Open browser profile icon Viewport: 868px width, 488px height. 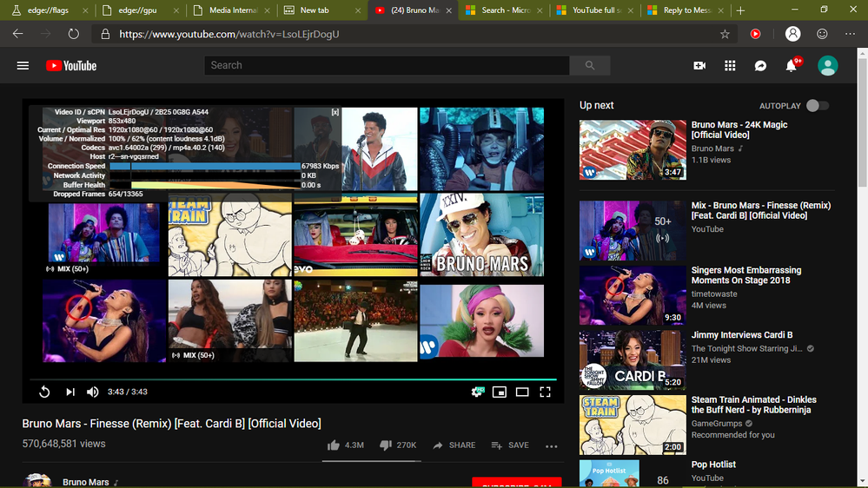pyautogui.click(x=792, y=34)
